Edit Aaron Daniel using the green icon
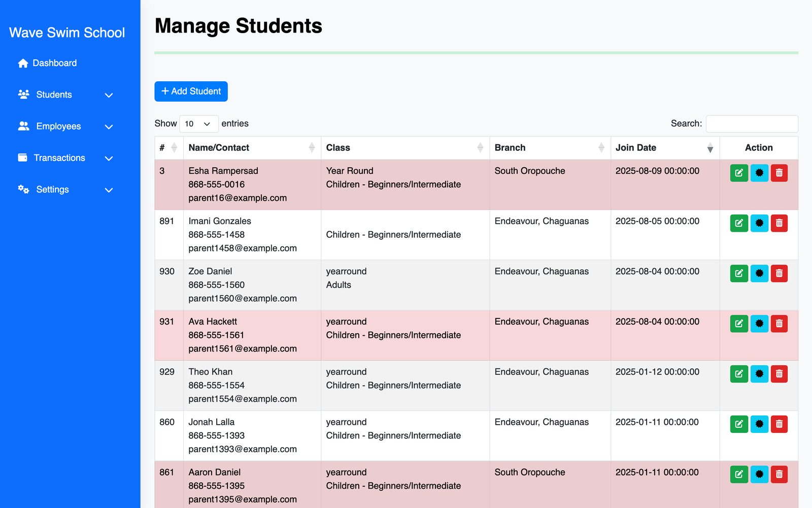 (x=739, y=474)
